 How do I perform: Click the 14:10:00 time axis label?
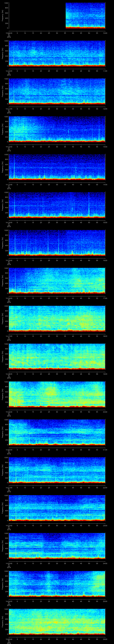9,71
